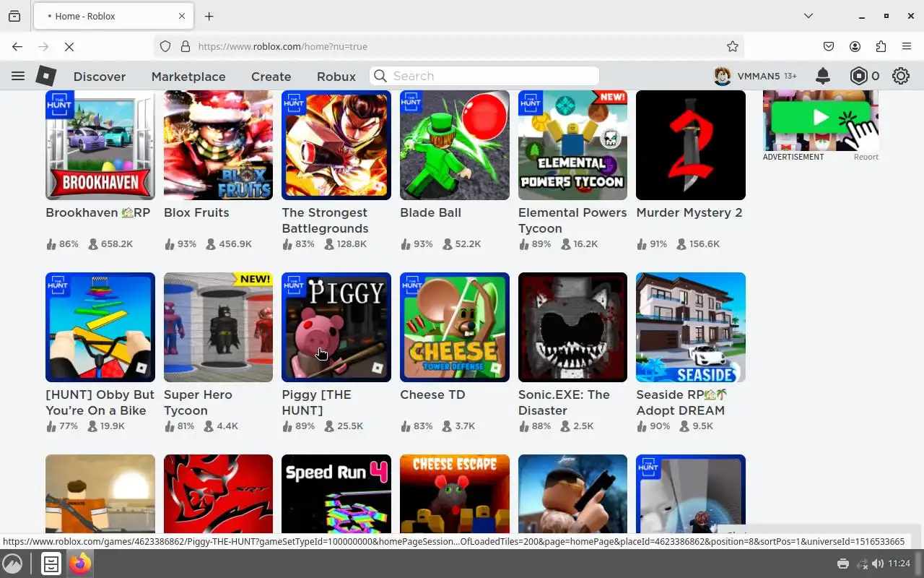Click the Pocket save icon

click(x=829, y=46)
